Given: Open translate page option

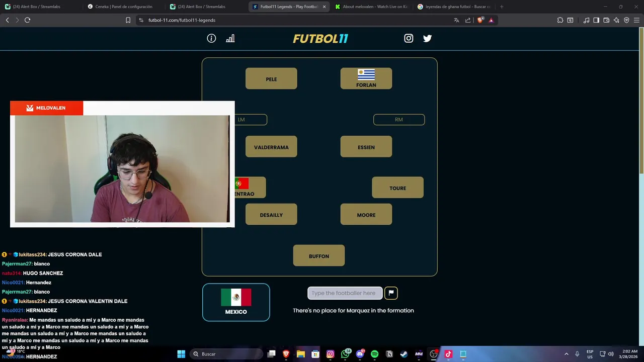Looking at the screenshot, I should point(456,20).
